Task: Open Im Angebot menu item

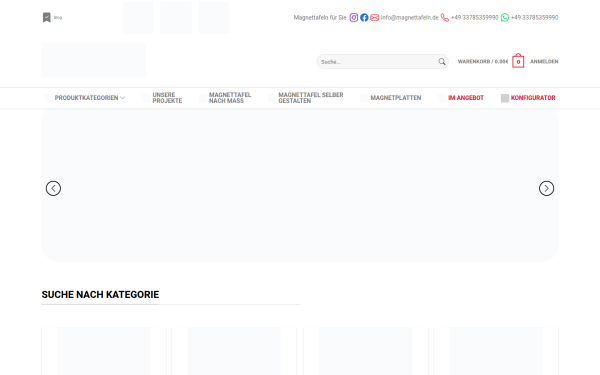Action: point(466,98)
